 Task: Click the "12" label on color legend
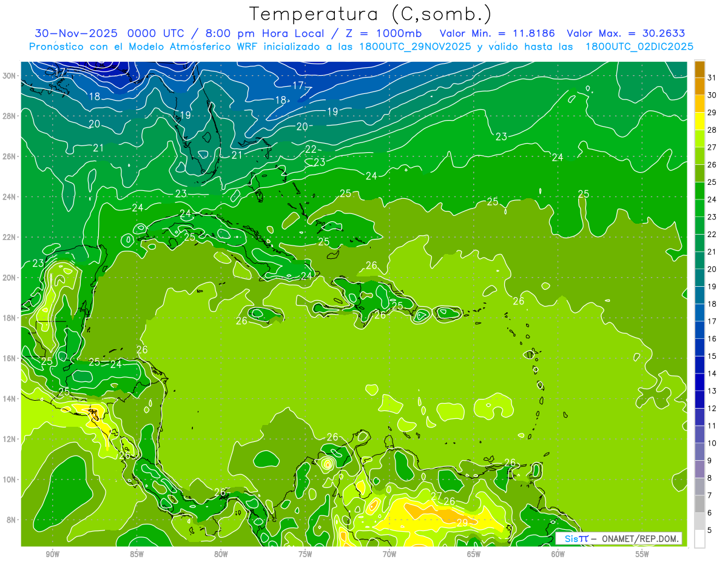pyautogui.click(x=712, y=408)
